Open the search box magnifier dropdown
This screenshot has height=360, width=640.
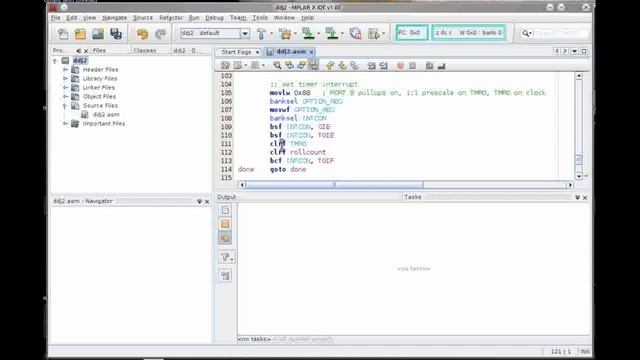pyautogui.click(x=526, y=33)
